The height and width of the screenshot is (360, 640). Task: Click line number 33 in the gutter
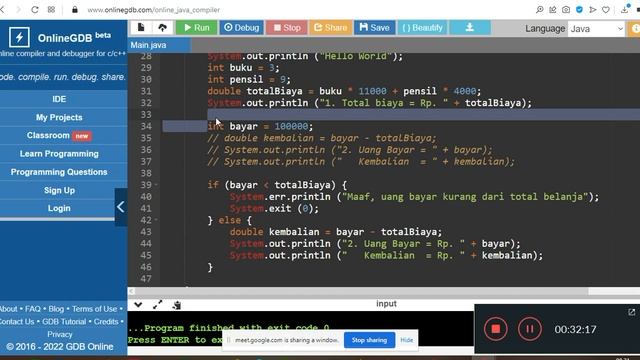point(146,115)
